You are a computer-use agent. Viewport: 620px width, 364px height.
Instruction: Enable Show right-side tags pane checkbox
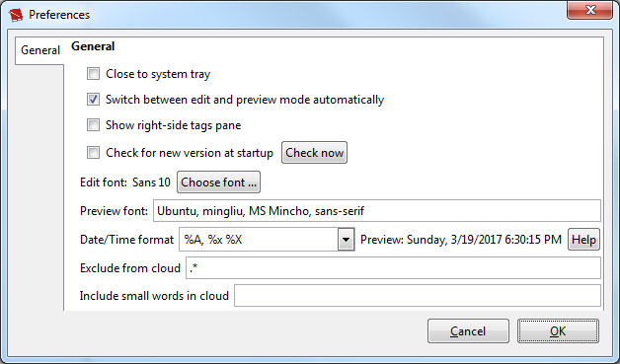pos(94,125)
